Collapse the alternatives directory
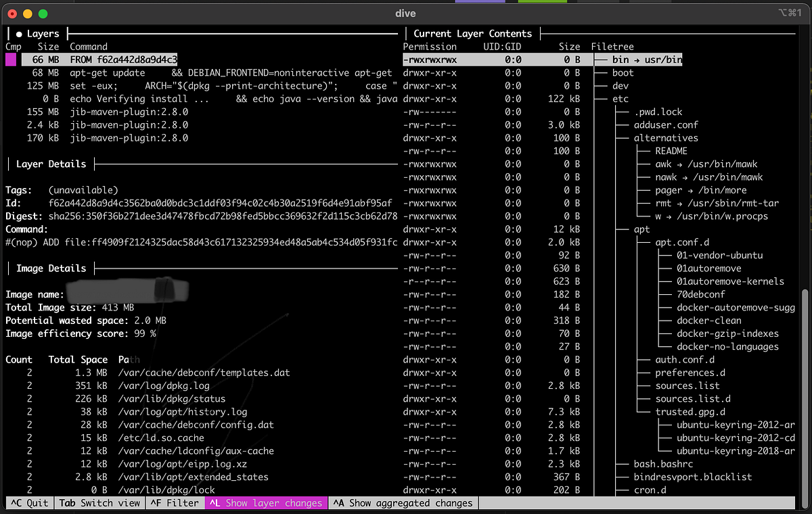The image size is (812, 514). point(666,138)
